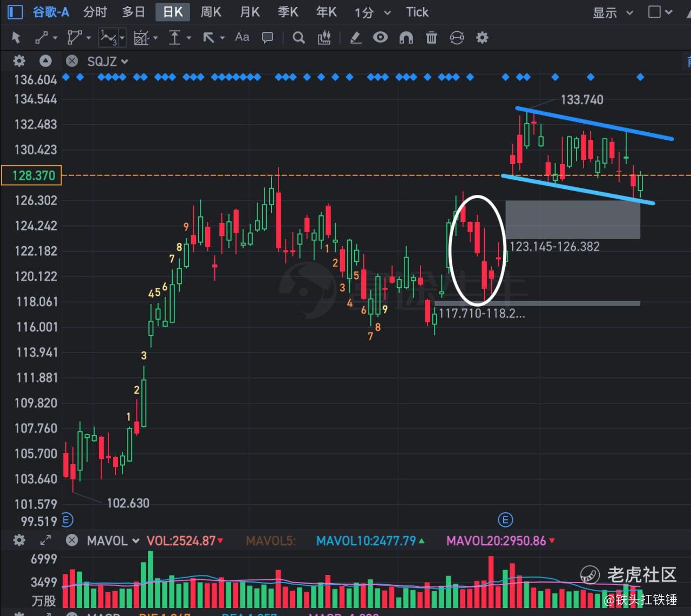The height and width of the screenshot is (616, 691).
Task: Click the MAVOL10:2477.79 value
Action: 366,540
